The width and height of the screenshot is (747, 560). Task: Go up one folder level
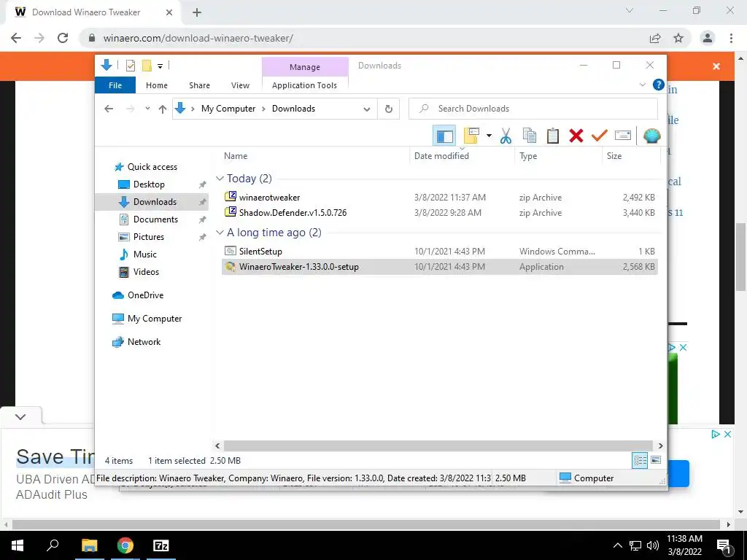coord(163,109)
